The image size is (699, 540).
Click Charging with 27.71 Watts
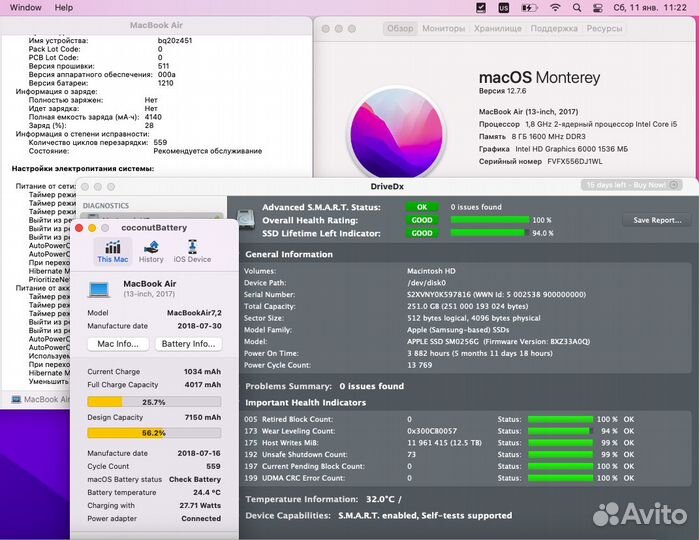click(154, 505)
